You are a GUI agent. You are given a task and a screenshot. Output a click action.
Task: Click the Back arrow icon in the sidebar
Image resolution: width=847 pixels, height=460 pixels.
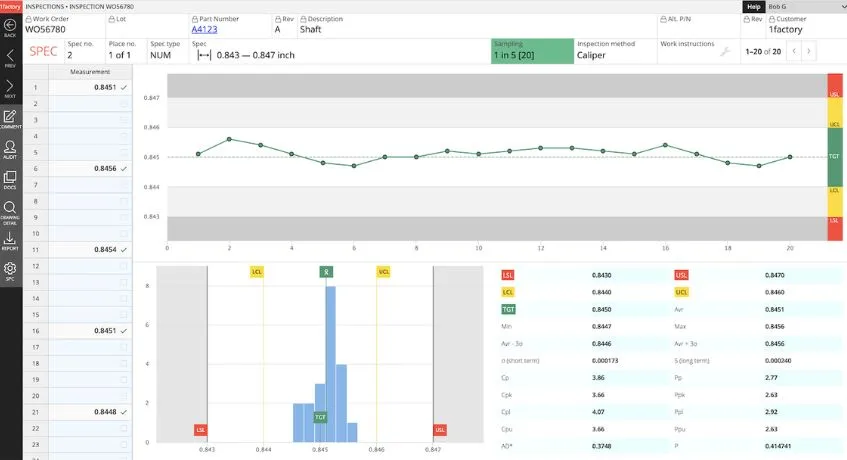[10, 25]
